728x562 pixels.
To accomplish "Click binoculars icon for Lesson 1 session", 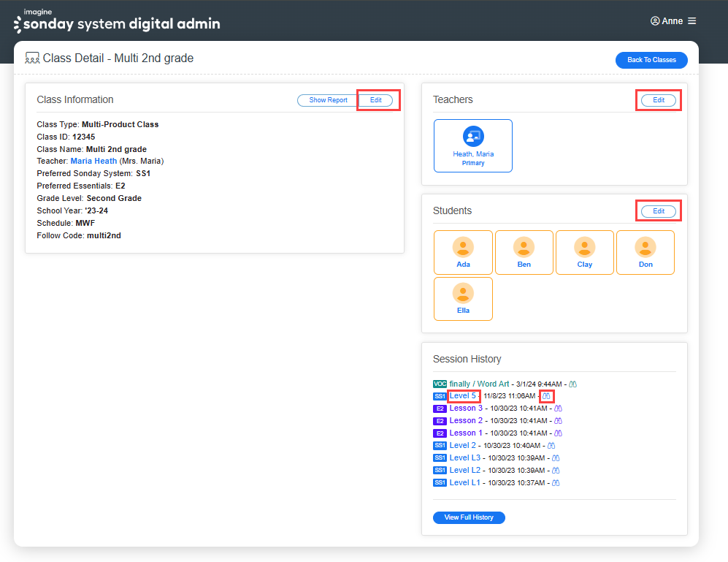I will pyautogui.click(x=558, y=433).
